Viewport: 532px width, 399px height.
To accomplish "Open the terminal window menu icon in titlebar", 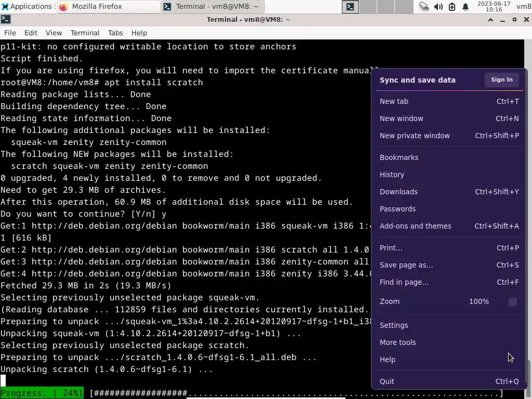I will point(6,20).
